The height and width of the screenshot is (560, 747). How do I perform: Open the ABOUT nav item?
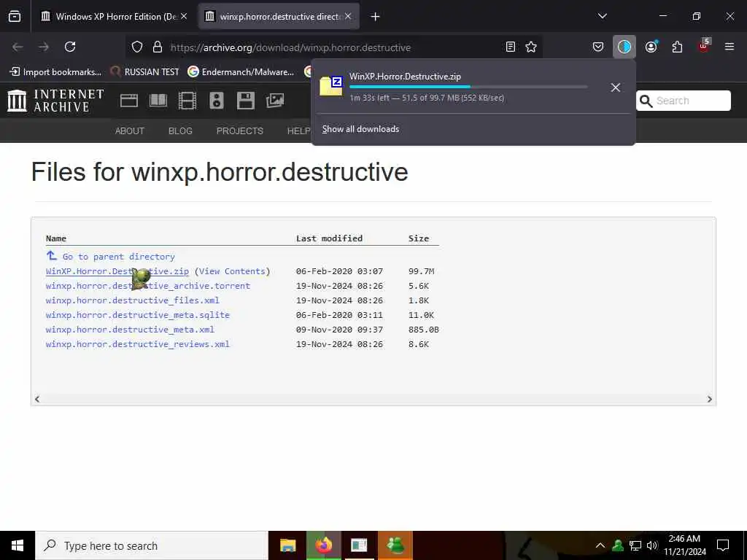[x=130, y=131]
